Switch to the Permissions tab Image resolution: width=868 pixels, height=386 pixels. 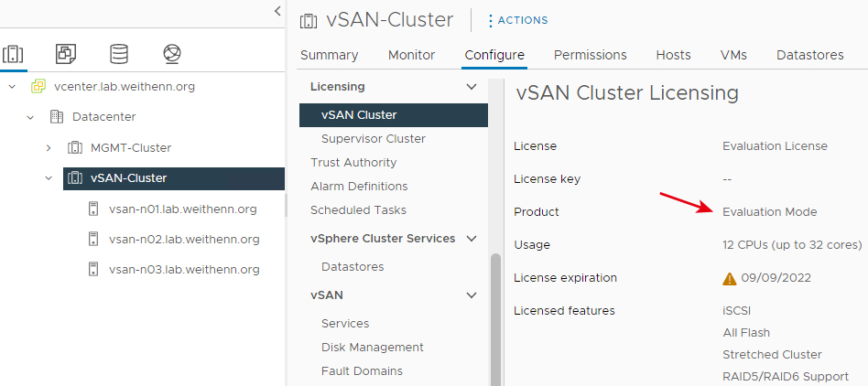point(590,55)
